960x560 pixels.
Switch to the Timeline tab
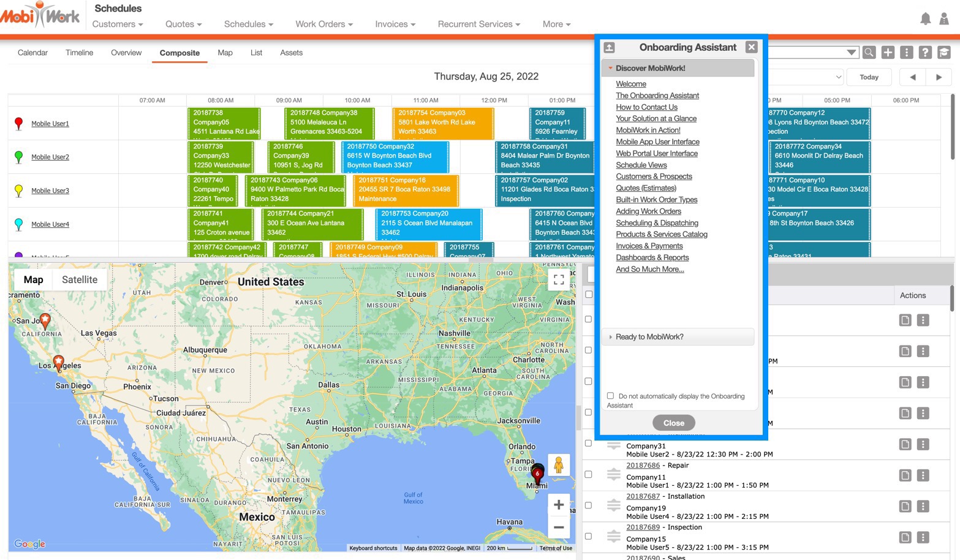[80, 53]
